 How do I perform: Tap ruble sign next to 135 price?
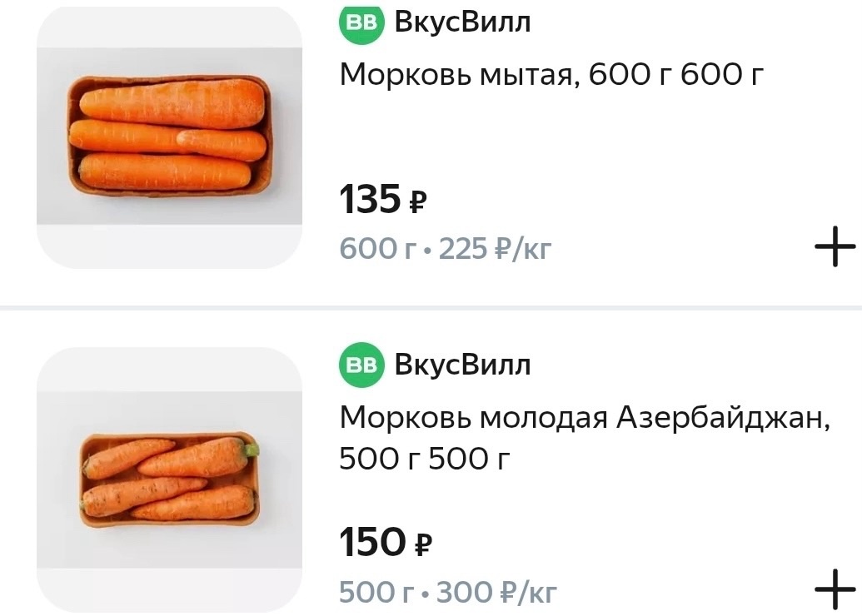(x=419, y=202)
